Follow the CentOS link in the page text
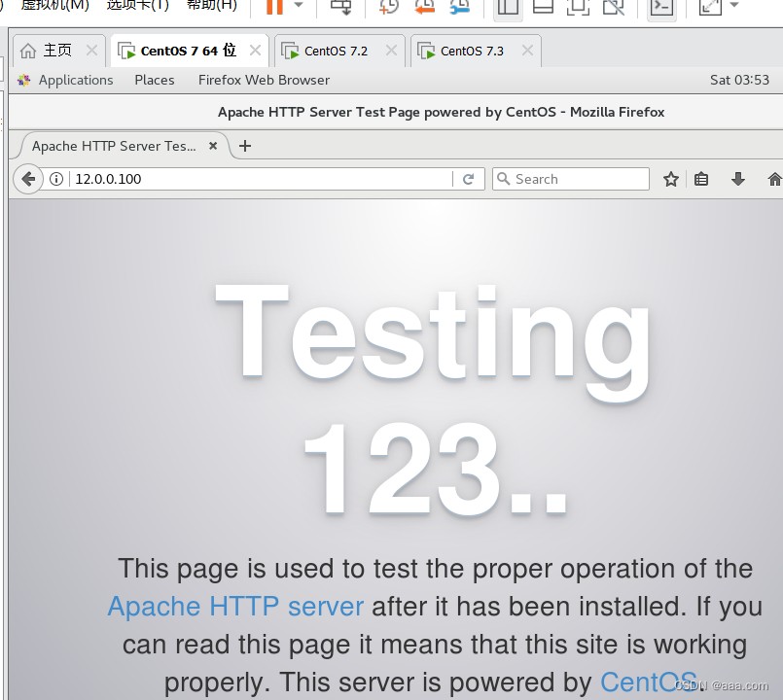The image size is (783, 700). (x=649, y=682)
